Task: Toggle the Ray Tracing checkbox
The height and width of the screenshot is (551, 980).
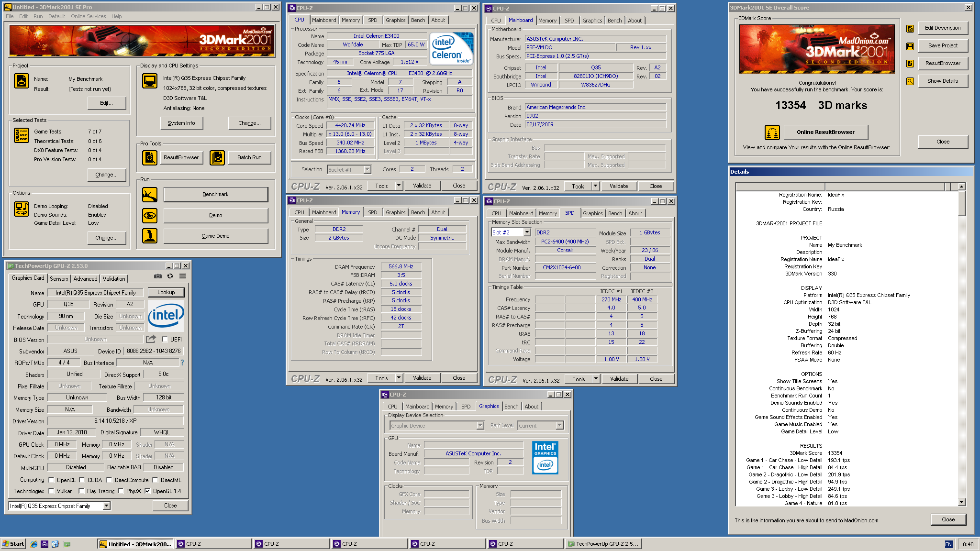Action: tap(81, 491)
